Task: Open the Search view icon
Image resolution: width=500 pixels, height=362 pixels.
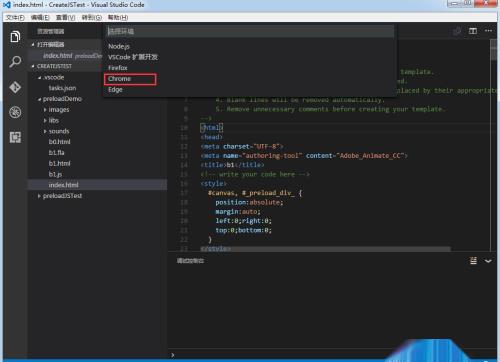Action: pyautogui.click(x=15, y=62)
